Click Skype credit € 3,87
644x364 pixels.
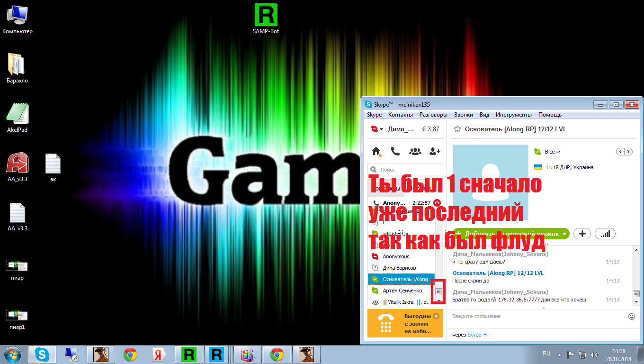[x=430, y=129]
